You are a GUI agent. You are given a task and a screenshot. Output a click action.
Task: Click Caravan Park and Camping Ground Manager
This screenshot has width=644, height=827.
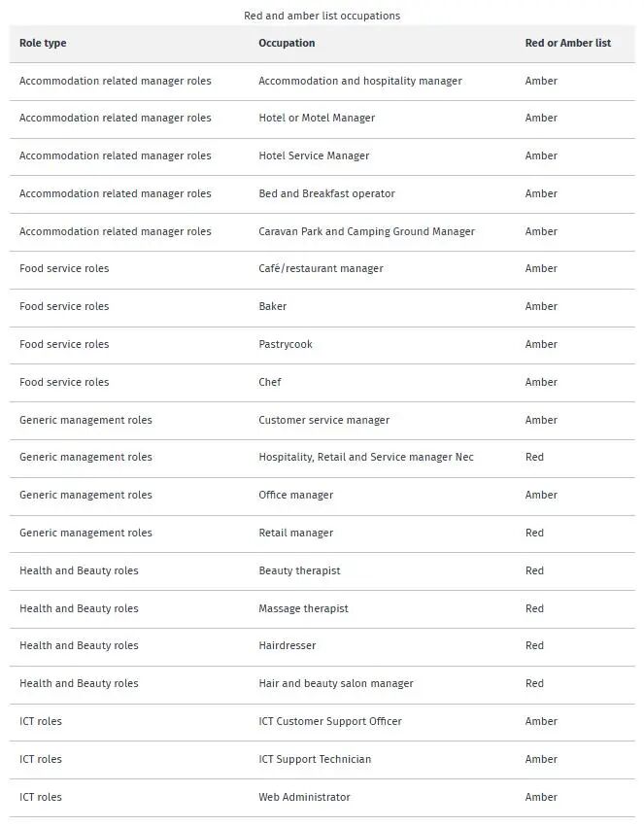pos(366,231)
